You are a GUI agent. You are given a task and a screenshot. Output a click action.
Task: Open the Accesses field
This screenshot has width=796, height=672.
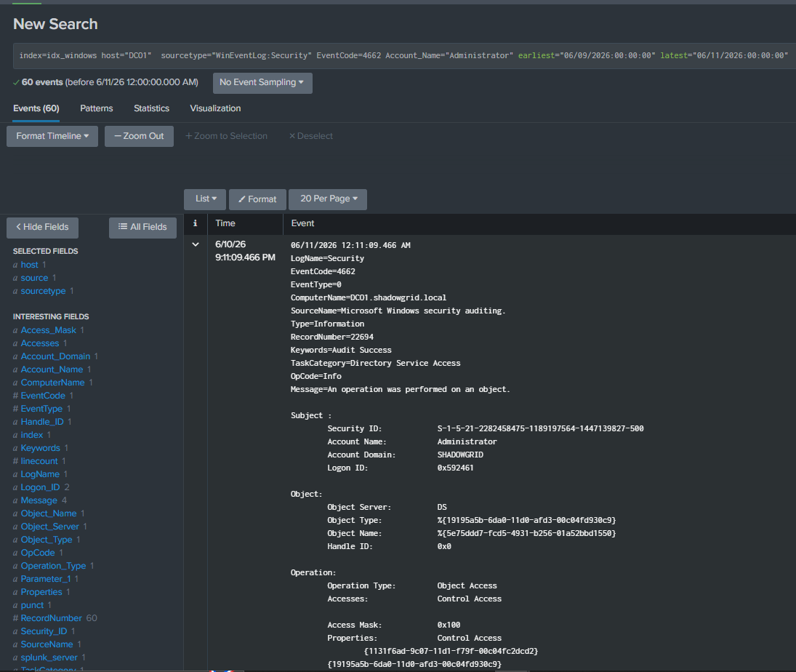(x=39, y=343)
